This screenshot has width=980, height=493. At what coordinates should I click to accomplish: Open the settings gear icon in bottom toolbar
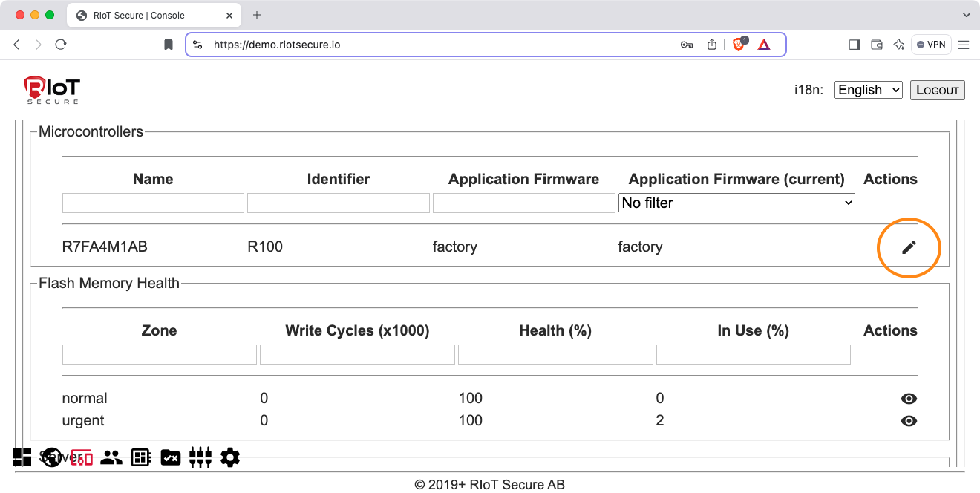click(x=230, y=458)
